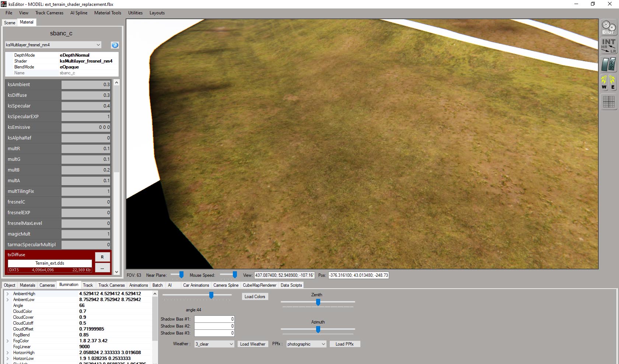
Task: Click the Shadow Bias #2 field
Action: (214, 326)
